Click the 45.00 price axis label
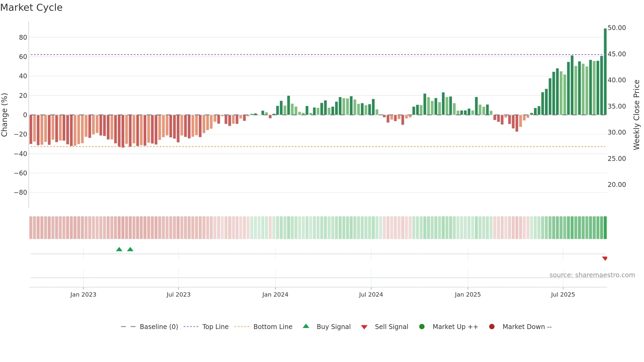The height and width of the screenshot is (362, 644). pos(617,54)
